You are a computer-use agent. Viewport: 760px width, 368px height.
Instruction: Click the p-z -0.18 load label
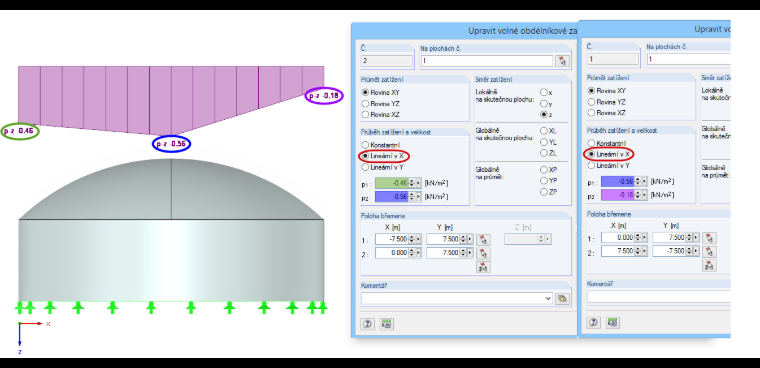point(324,96)
